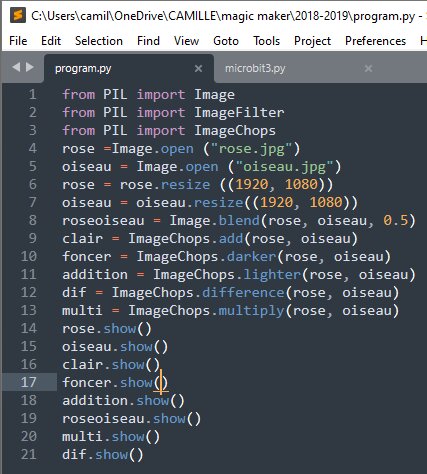Image resolution: width=427 pixels, height=474 pixels.
Task: Select the program.py tab
Action: 83,68
